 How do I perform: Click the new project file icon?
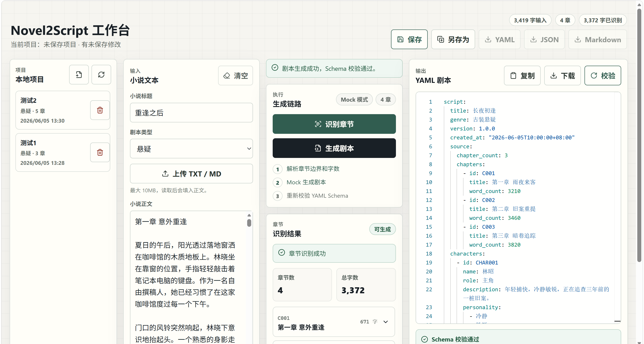point(79,74)
